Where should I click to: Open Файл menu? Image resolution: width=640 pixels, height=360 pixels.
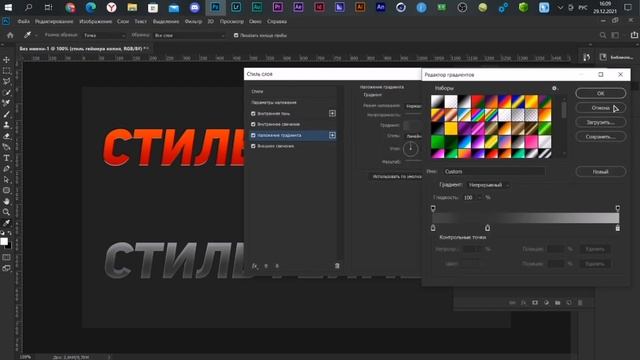point(23,22)
